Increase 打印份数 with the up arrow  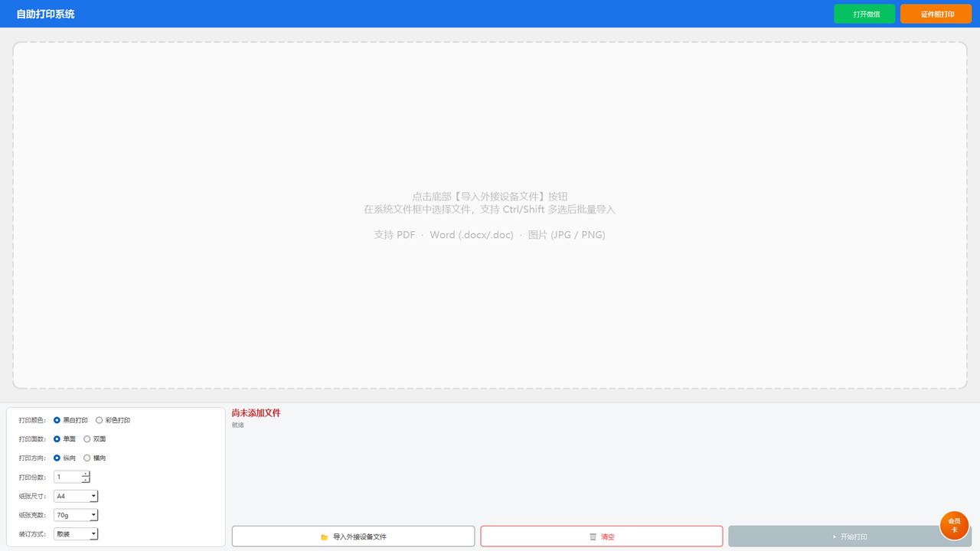[85, 474]
